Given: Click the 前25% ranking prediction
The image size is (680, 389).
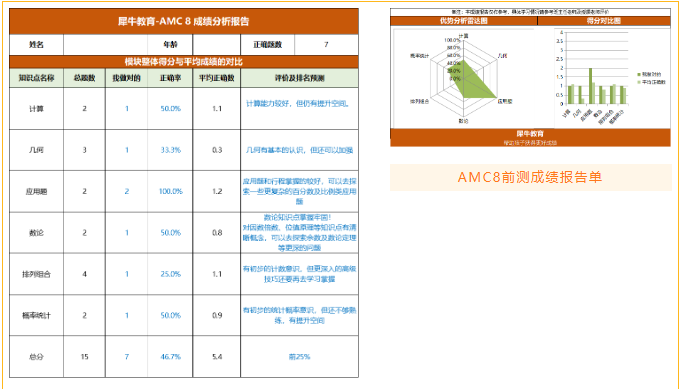Looking at the screenshot, I should click(x=300, y=356).
